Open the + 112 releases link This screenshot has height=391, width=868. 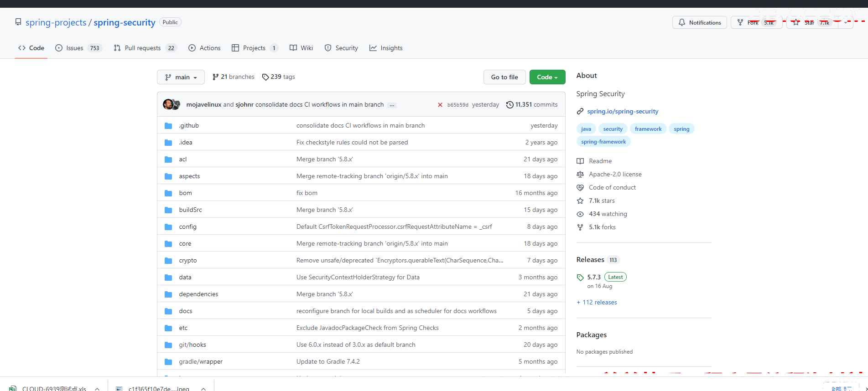pos(597,303)
